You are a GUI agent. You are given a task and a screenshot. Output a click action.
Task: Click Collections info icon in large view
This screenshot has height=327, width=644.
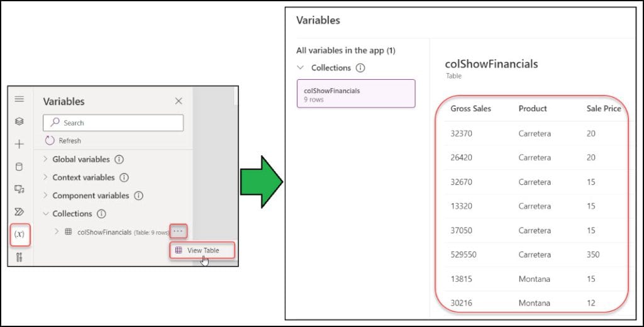(360, 68)
